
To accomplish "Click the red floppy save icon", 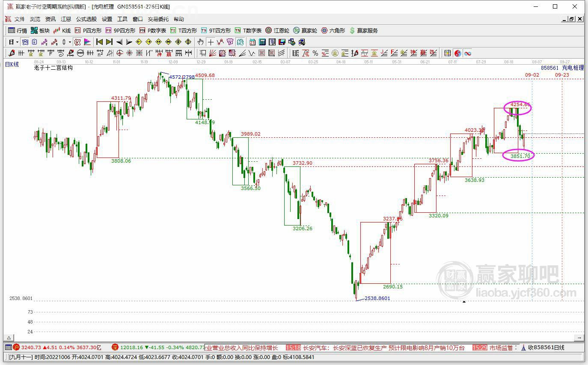I will tap(282, 42).
